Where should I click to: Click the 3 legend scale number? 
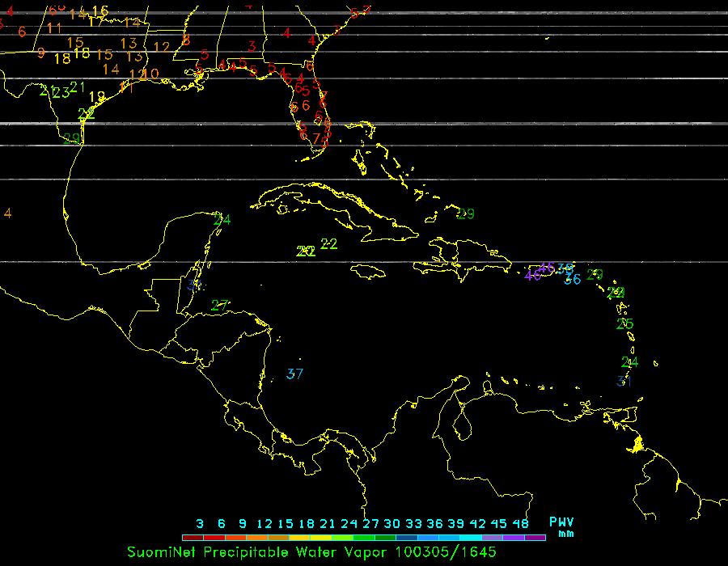199,523
